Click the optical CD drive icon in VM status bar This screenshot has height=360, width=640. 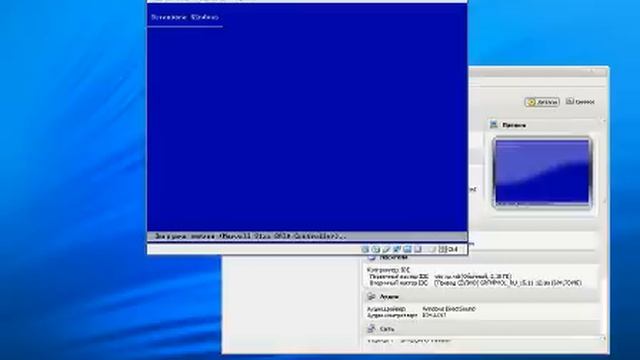click(375, 249)
